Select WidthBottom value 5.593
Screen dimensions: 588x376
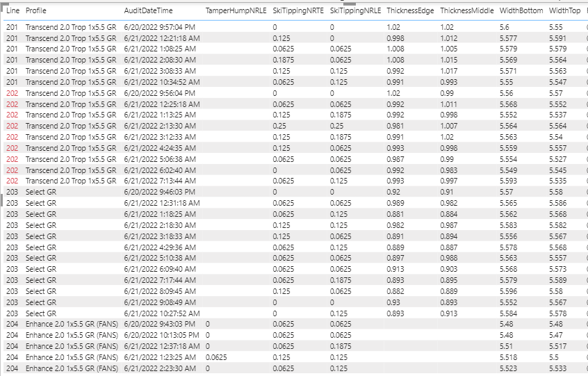(508, 181)
